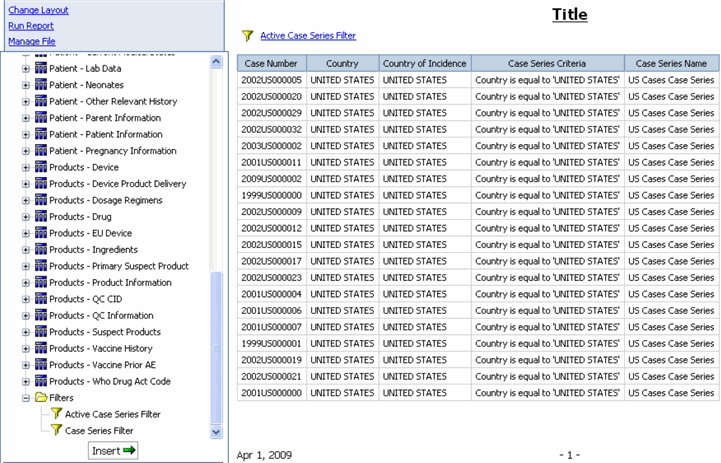Click funnel icon of Active Case Series Filter in tree
This screenshot has width=721, height=463.
click(57, 414)
